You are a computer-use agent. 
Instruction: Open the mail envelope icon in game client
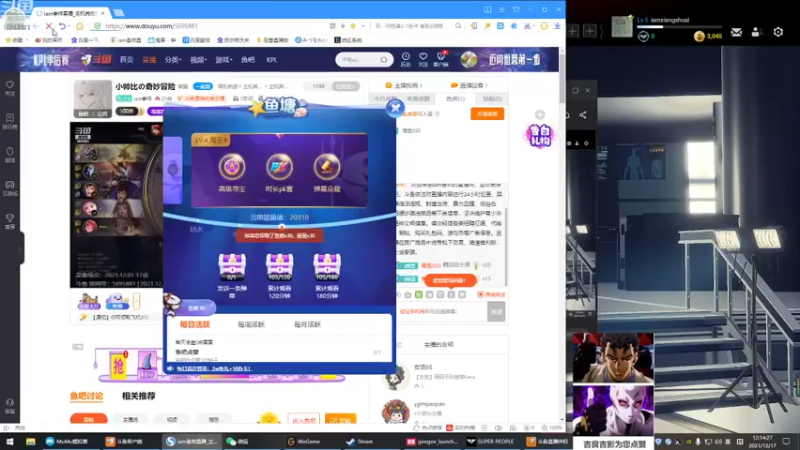[x=736, y=32]
